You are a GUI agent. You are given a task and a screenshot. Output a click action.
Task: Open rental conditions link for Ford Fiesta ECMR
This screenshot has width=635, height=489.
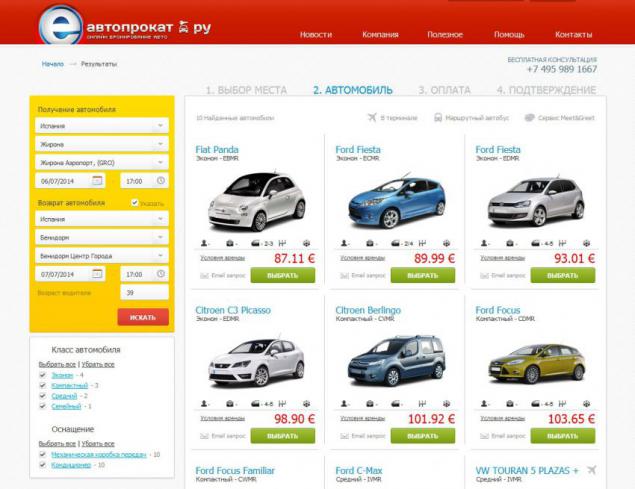(x=362, y=258)
